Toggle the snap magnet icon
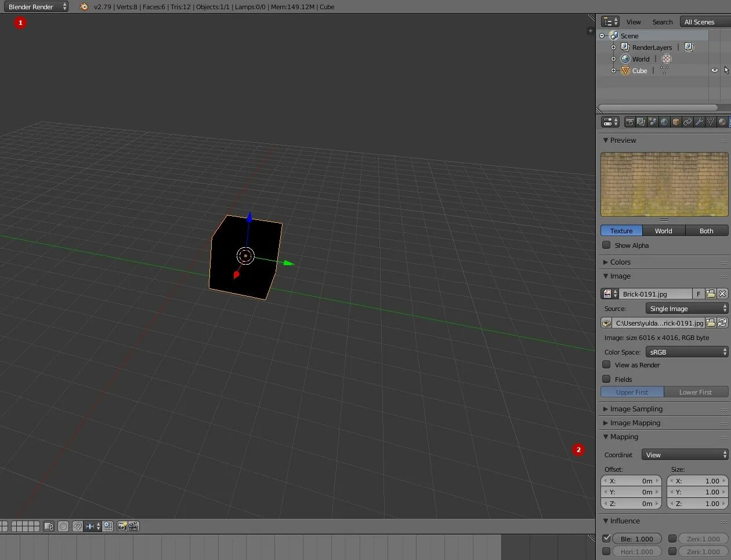This screenshot has width=731, height=560. 77,526
